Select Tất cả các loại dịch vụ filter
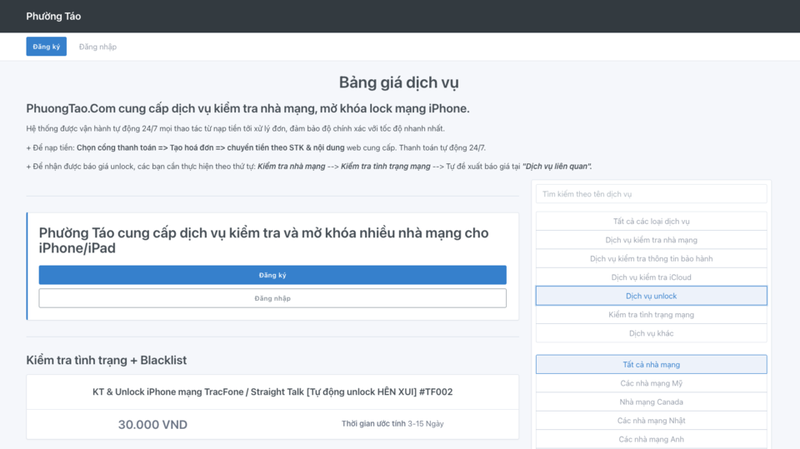The image size is (800, 449). [x=651, y=221]
